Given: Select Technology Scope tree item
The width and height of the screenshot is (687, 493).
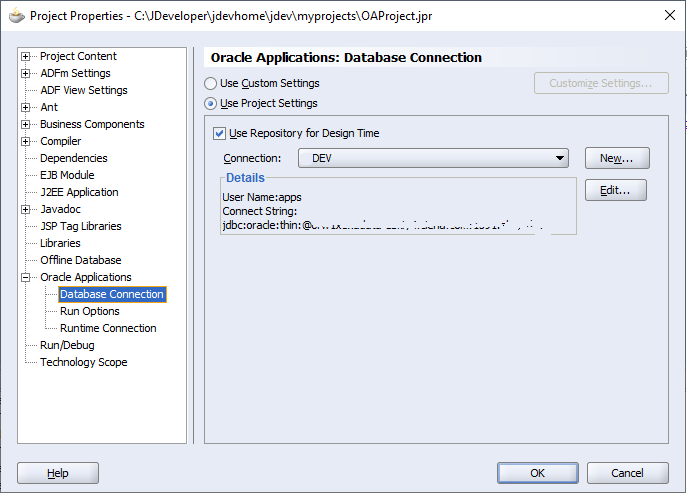Looking at the screenshot, I should pos(84,362).
